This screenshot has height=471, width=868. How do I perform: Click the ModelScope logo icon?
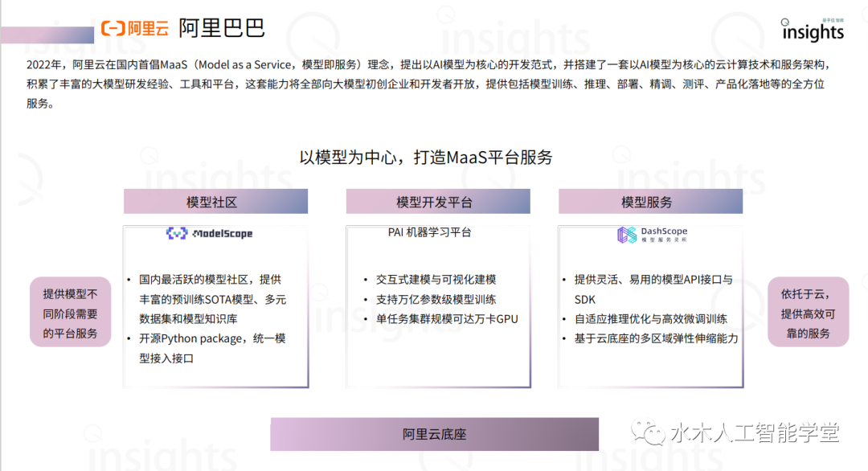[x=176, y=234]
